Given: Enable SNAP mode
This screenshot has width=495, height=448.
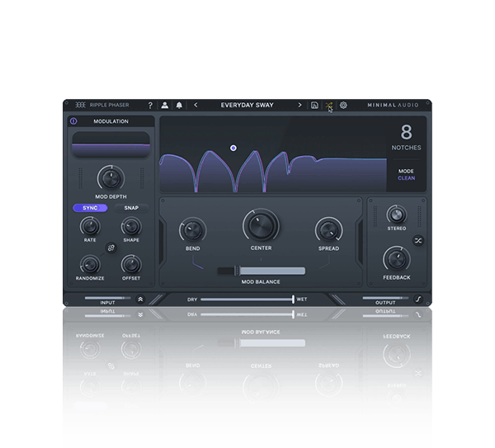Looking at the screenshot, I should click(x=131, y=208).
